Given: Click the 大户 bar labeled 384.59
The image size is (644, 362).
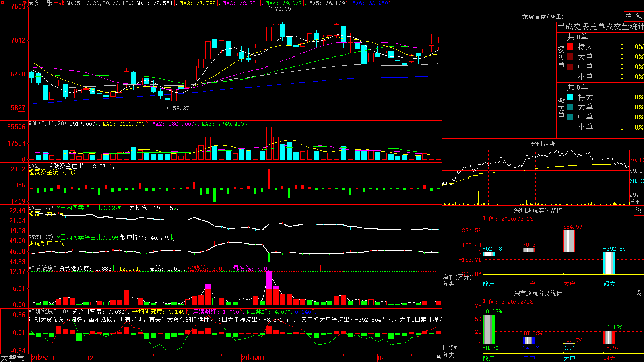Looking at the screenshot, I should (569, 241).
